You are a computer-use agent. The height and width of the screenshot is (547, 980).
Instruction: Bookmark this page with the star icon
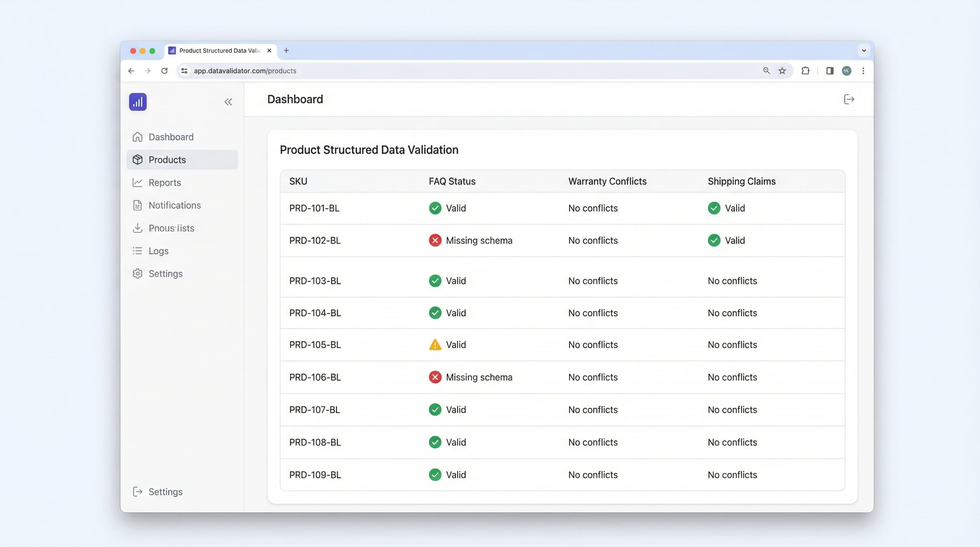(782, 71)
